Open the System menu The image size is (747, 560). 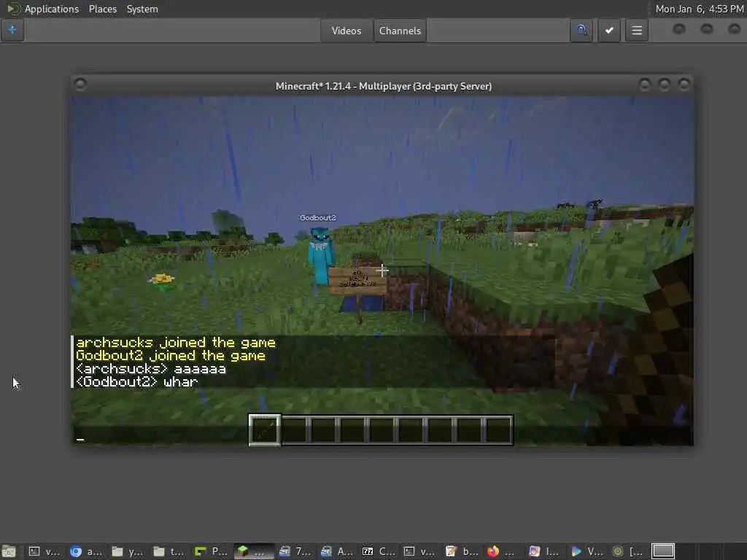pos(142,9)
